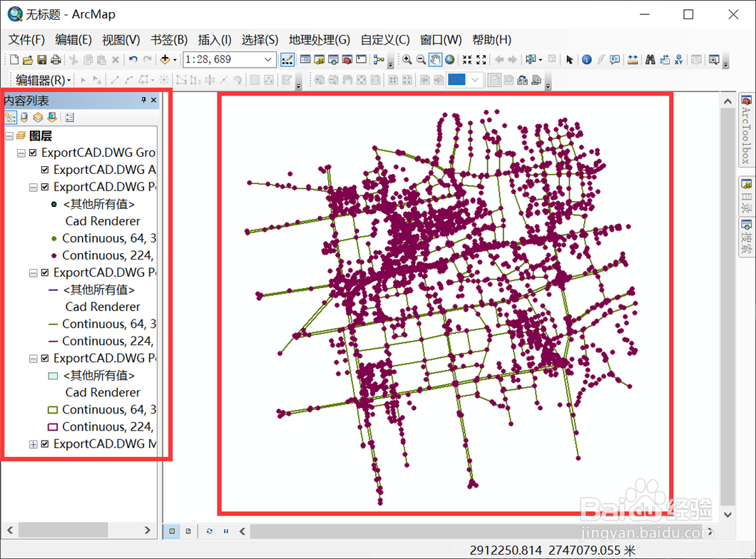Open the Table of Contents window icon
The height and width of the screenshot is (559, 756).
click(305, 59)
